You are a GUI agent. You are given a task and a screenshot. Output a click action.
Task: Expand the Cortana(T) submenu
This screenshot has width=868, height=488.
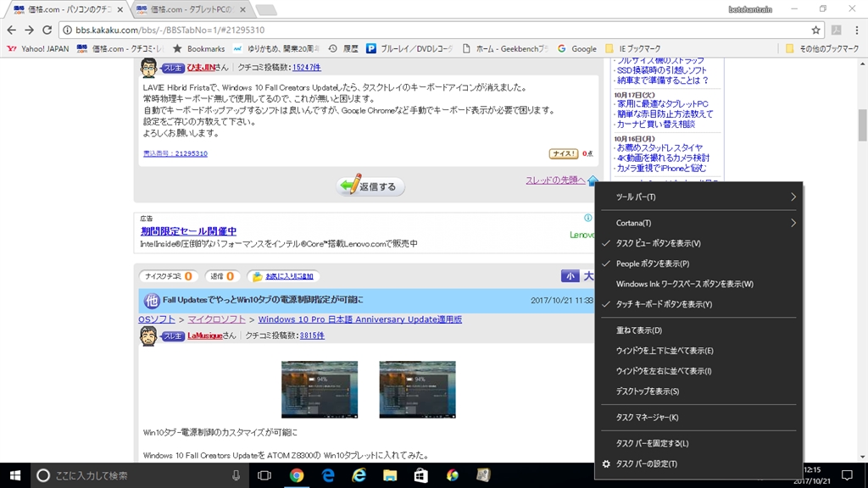pyautogui.click(x=698, y=223)
